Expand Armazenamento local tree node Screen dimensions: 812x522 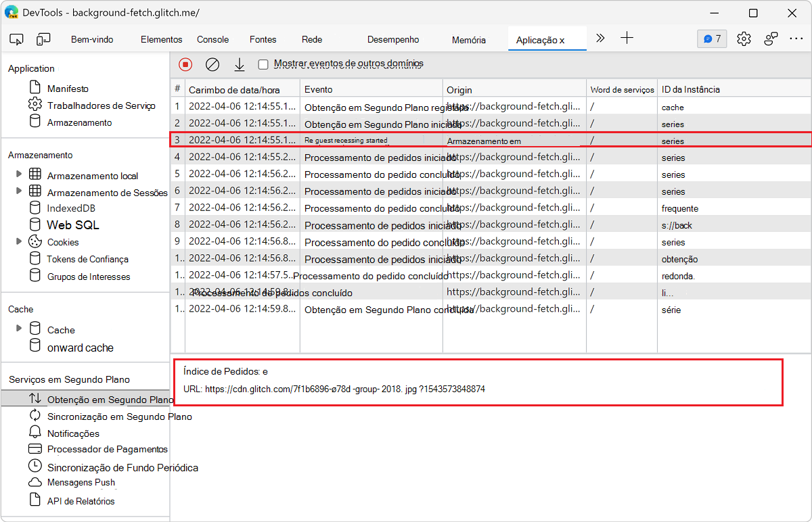(19, 174)
